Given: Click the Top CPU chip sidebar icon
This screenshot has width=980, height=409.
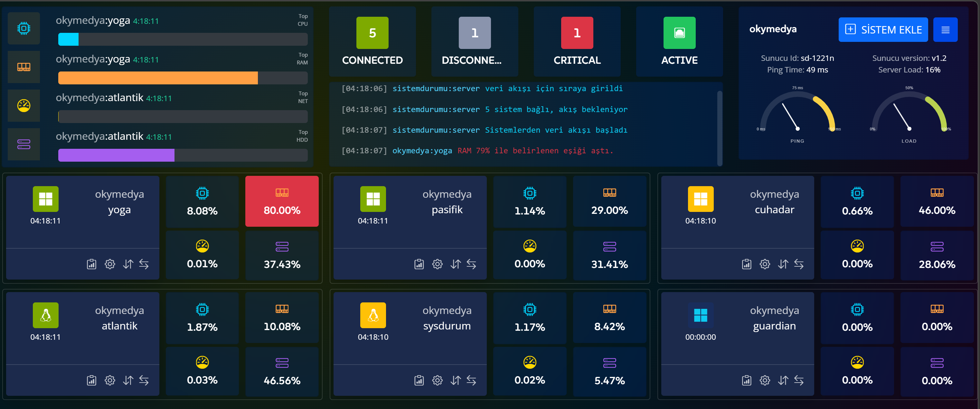Looking at the screenshot, I should (24, 28).
